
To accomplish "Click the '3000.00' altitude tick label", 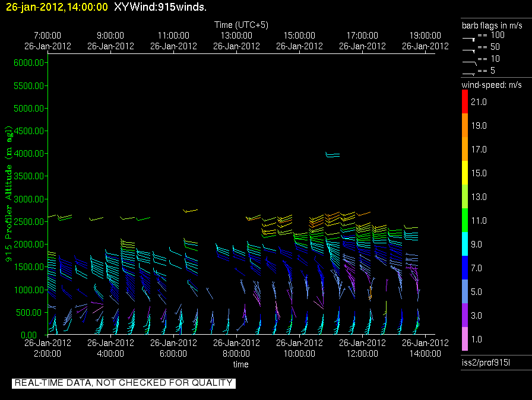I will click(29, 199).
